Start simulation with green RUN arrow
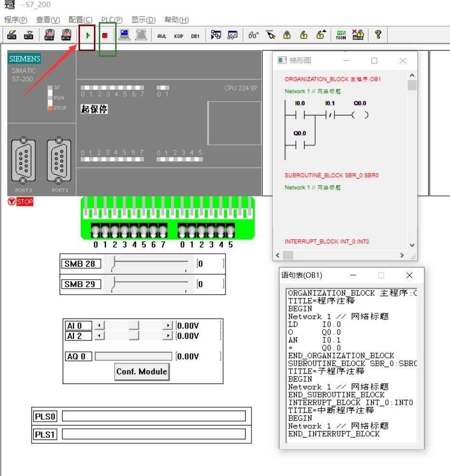Viewport: 450px width, 476px height. coord(88,36)
